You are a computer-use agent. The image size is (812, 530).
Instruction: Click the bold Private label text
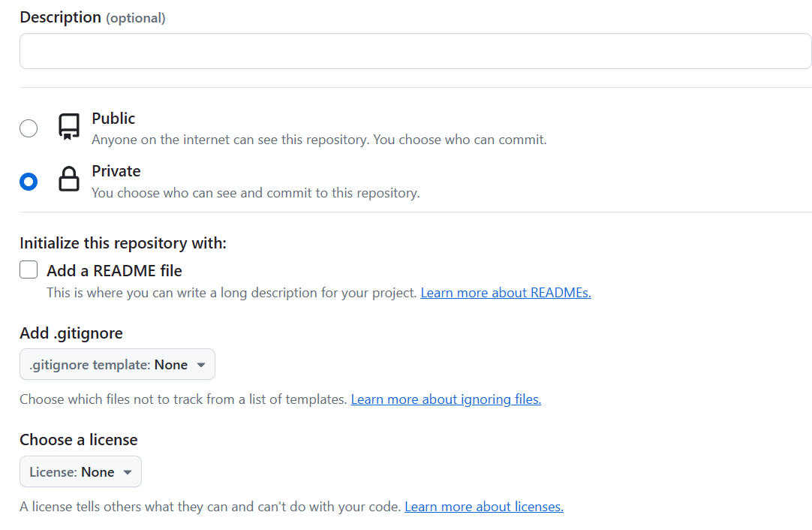click(116, 171)
